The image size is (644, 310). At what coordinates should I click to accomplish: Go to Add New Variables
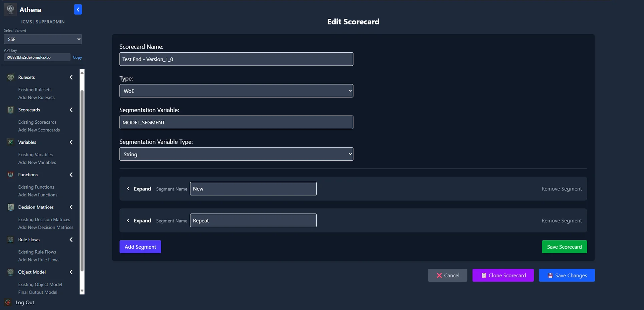click(x=37, y=163)
